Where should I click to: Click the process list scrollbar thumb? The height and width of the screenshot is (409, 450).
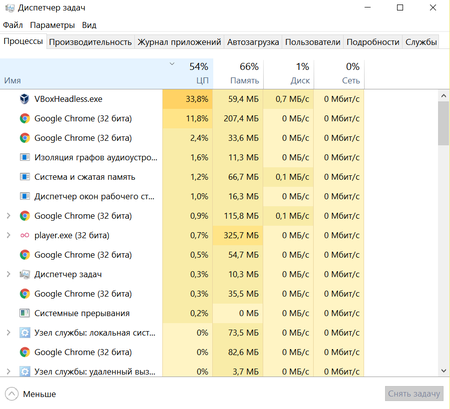coord(443,124)
